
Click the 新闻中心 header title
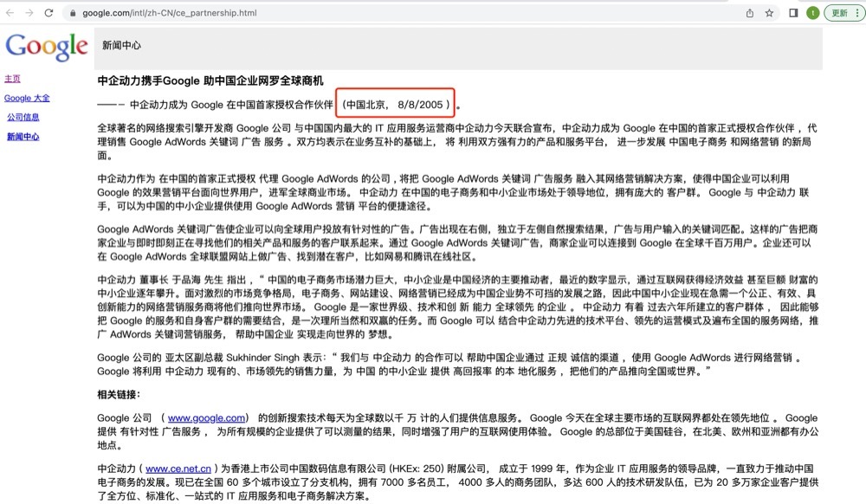click(121, 45)
